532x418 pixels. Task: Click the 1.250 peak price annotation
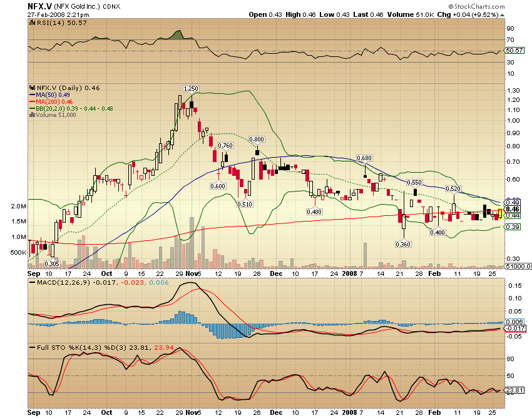tap(191, 89)
